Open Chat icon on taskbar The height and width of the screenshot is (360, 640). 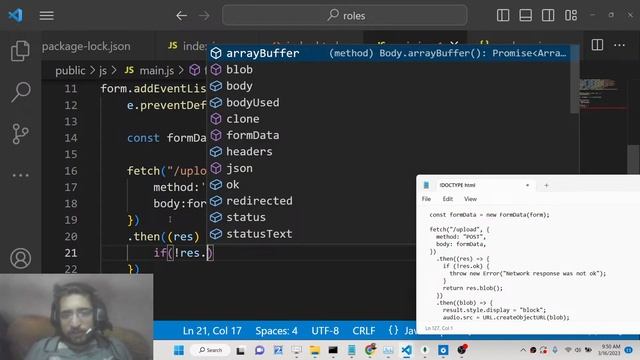(x=259, y=350)
